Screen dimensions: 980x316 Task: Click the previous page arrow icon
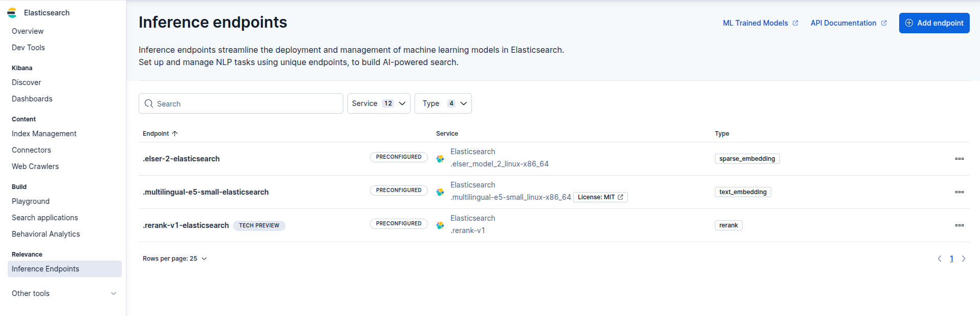click(x=940, y=259)
